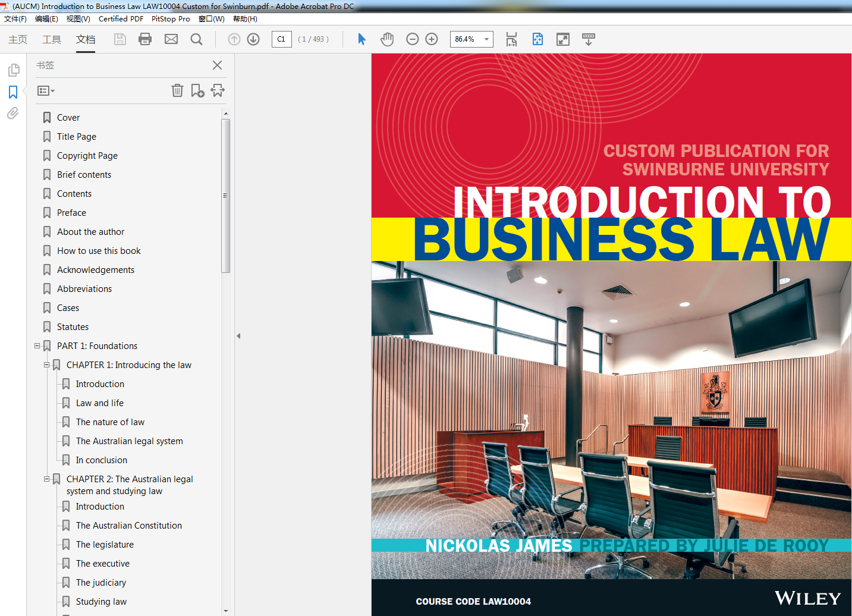Open the Law and life bookmark
The width and height of the screenshot is (852, 616).
click(x=99, y=403)
